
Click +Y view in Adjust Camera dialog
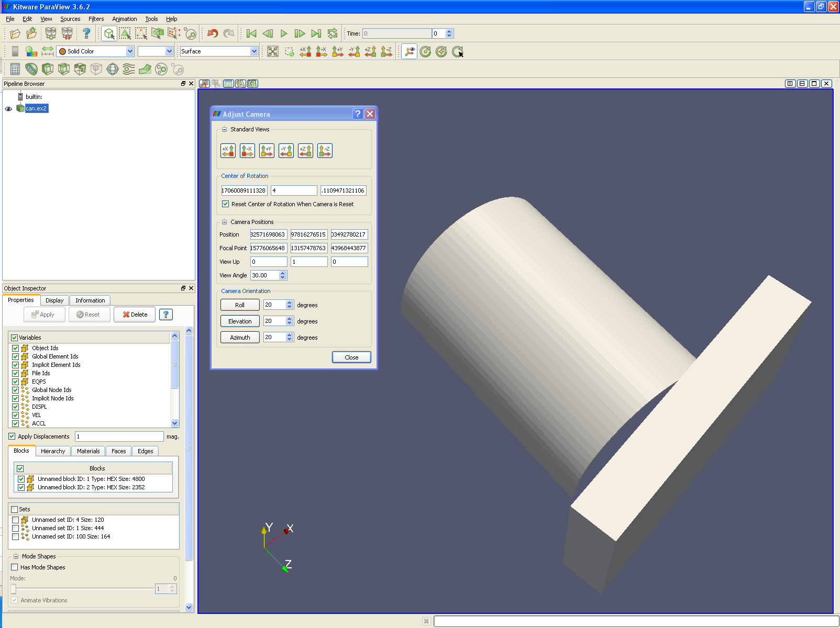[267, 151]
